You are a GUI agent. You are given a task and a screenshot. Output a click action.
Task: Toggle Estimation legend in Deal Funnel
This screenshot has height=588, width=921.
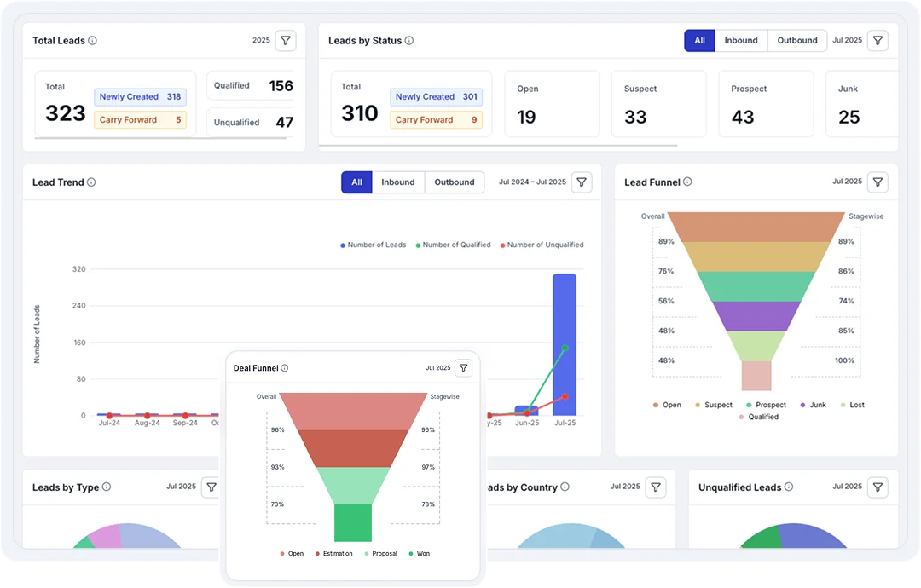[333, 553]
